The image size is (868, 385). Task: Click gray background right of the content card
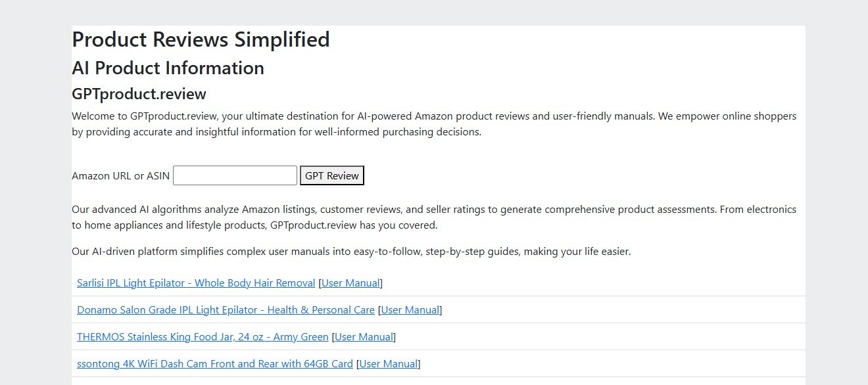click(x=836, y=197)
